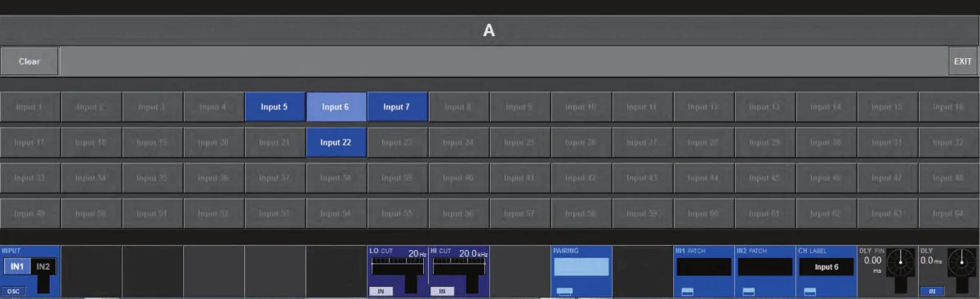Choose the Input 32 channel button
The height and width of the screenshot is (299, 980).
click(x=949, y=143)
